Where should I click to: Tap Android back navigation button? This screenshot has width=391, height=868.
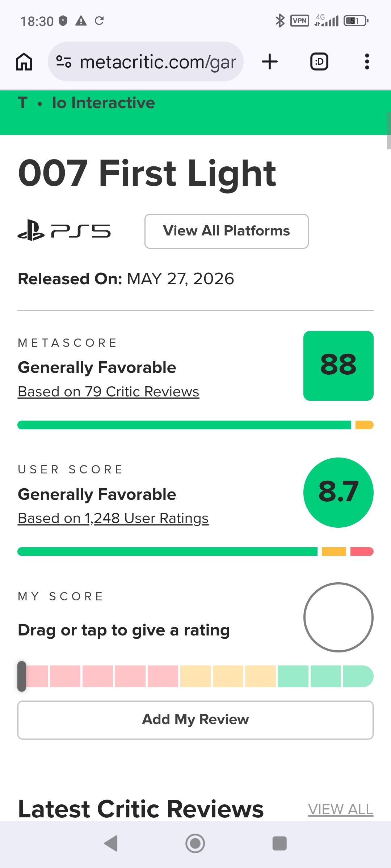point(111,843)
